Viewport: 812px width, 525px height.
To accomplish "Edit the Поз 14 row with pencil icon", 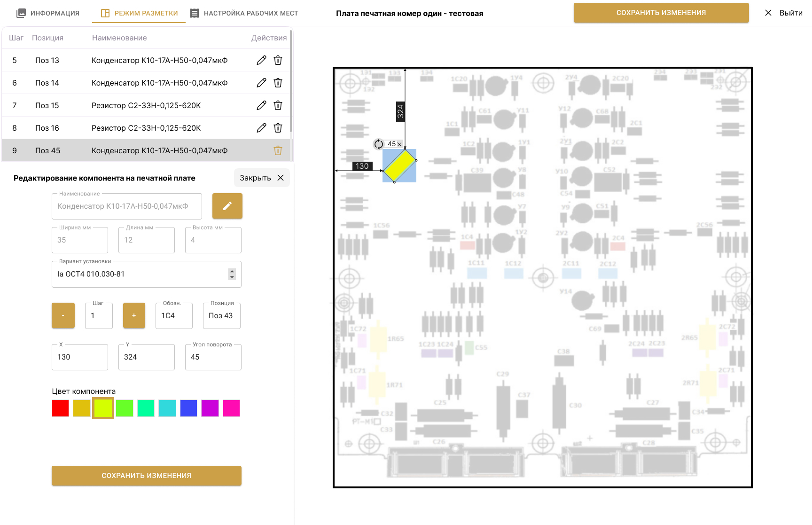I will tap(261, 83).
